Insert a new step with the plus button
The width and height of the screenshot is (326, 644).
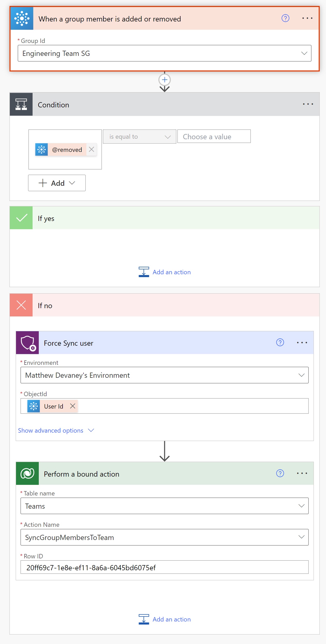pyautogui.click(x=165, y=80)
